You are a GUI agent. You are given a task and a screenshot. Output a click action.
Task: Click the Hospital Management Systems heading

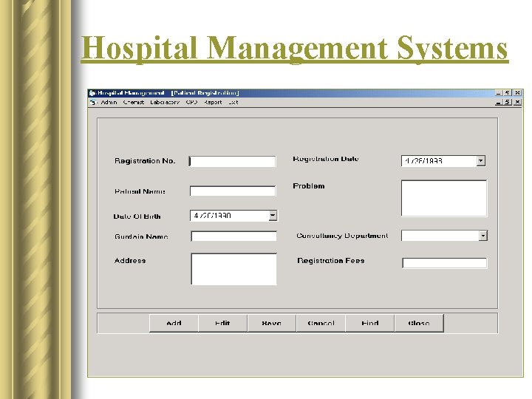click(x=295, y=48)
